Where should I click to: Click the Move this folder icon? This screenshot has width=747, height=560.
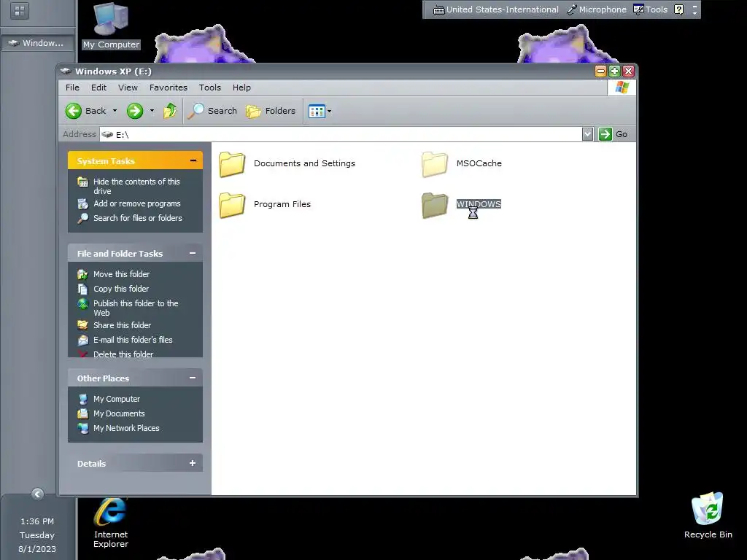click(x=83, y=274)
